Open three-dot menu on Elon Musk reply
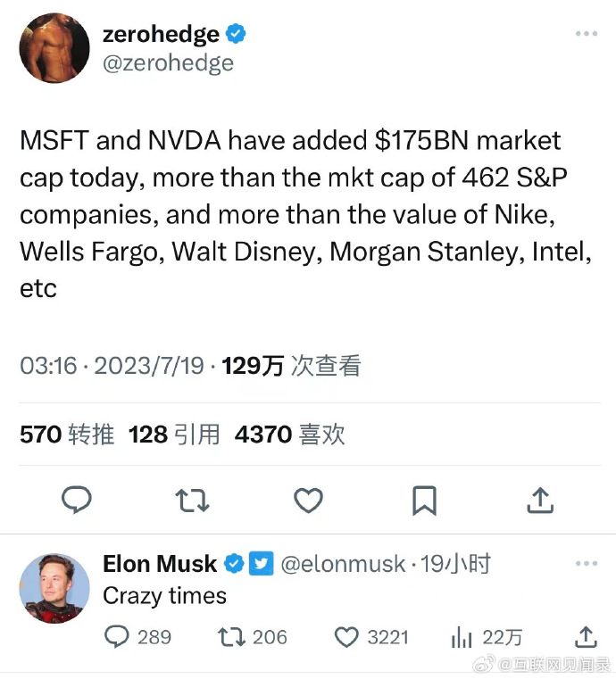 [x=587, y=563]
